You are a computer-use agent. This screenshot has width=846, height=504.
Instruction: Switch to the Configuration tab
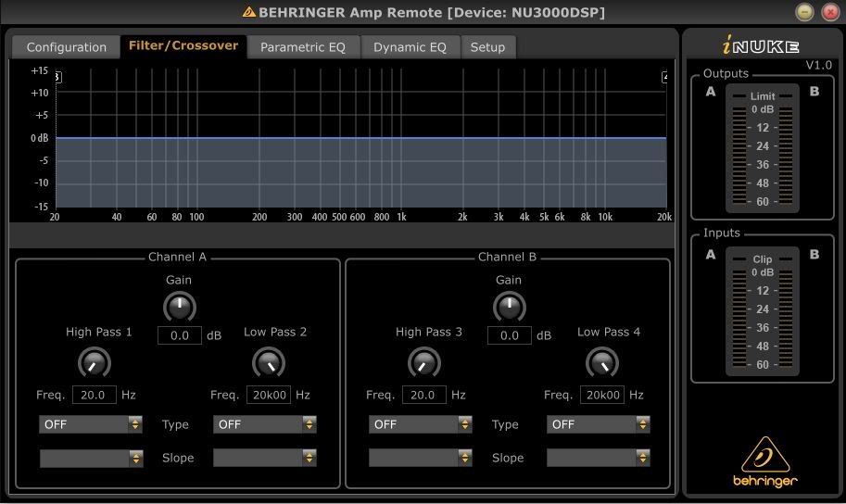67,47
